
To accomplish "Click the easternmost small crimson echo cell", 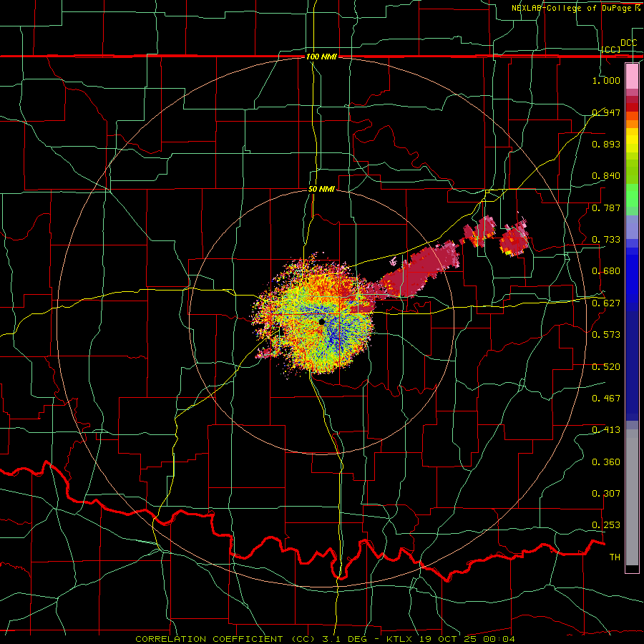I will click(x=514, y=240).
